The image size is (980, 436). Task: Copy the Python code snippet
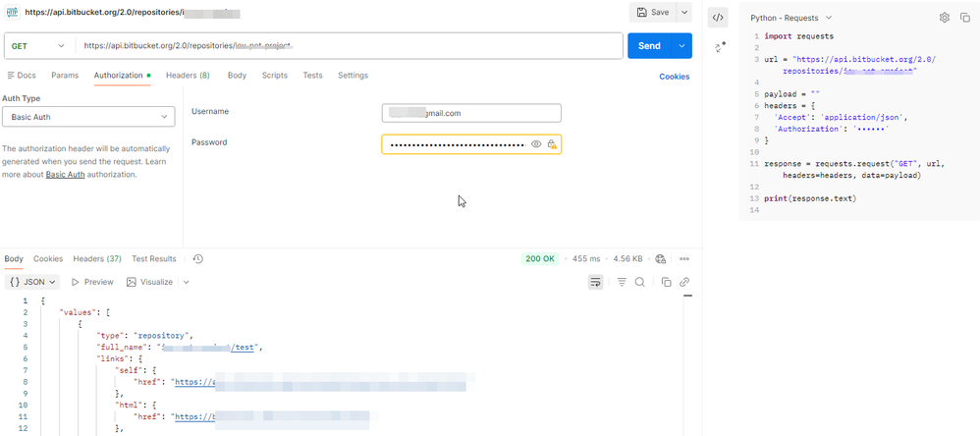(964, 18)
